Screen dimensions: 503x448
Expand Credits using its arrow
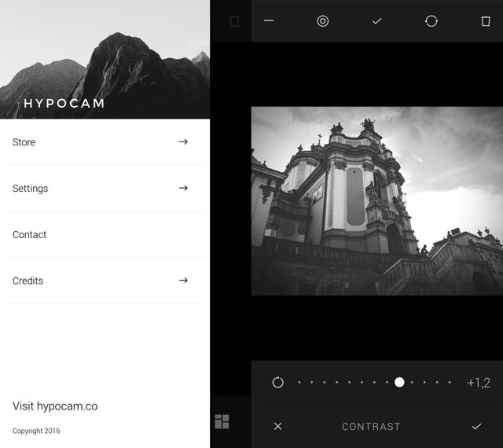(x=183, y=281)
